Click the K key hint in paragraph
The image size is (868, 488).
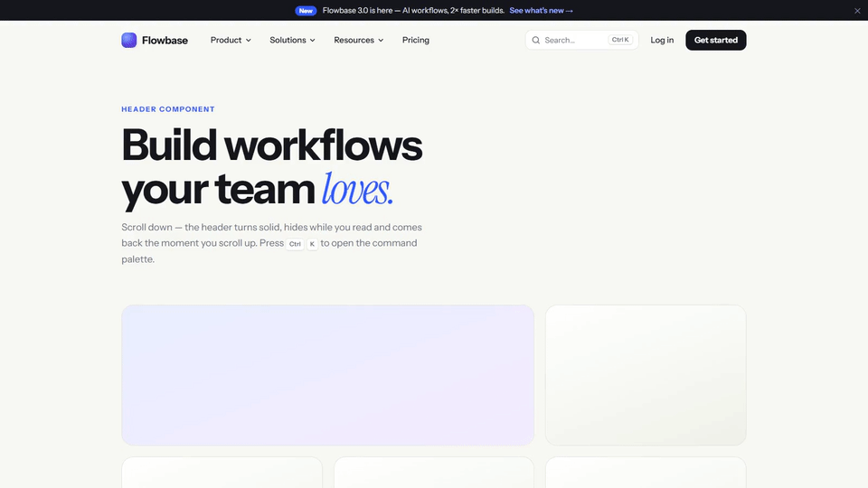(x=312, y=243)
